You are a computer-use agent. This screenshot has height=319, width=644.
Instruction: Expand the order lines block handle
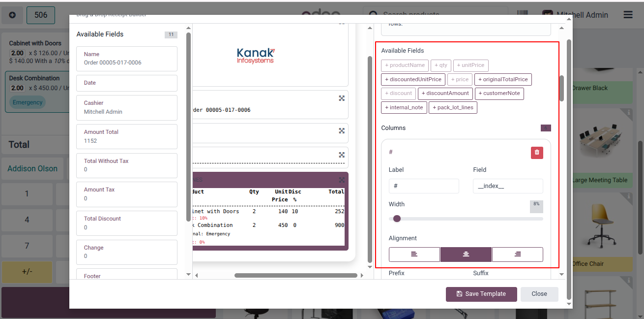coord(342,180)
